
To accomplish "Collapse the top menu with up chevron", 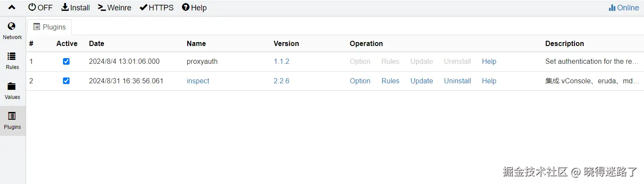I will click(x=12, y=7).
